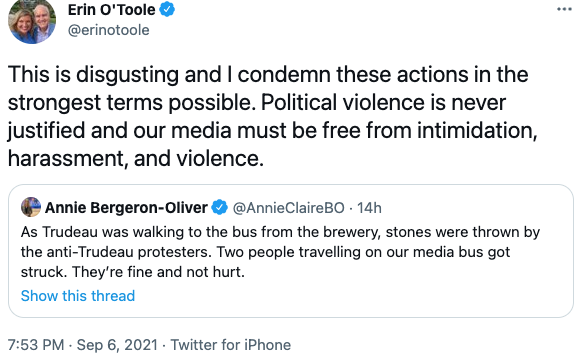The image size is (579, 363).
Task: Click the @AnnieClaireBO handle
Action: 288,208
